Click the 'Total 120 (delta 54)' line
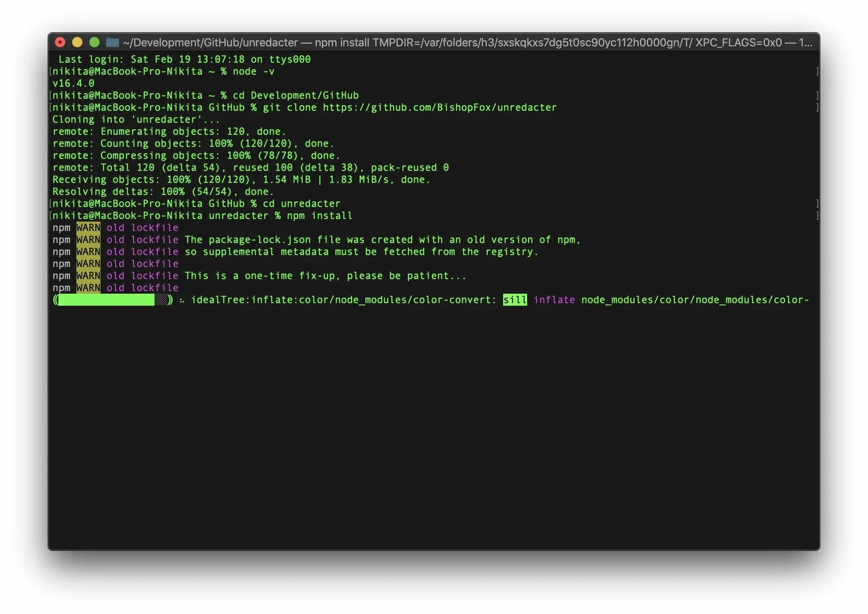The width and height of the screenshot is (868, 614). click(x=251, y=167)
